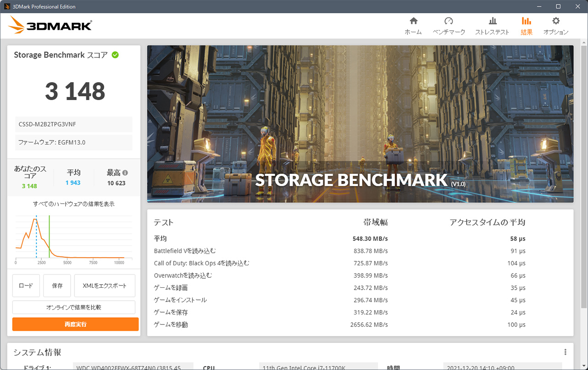
Task: Click the CSSD-M2B2TPG3VNF drive name field
Action: (74, 124)
